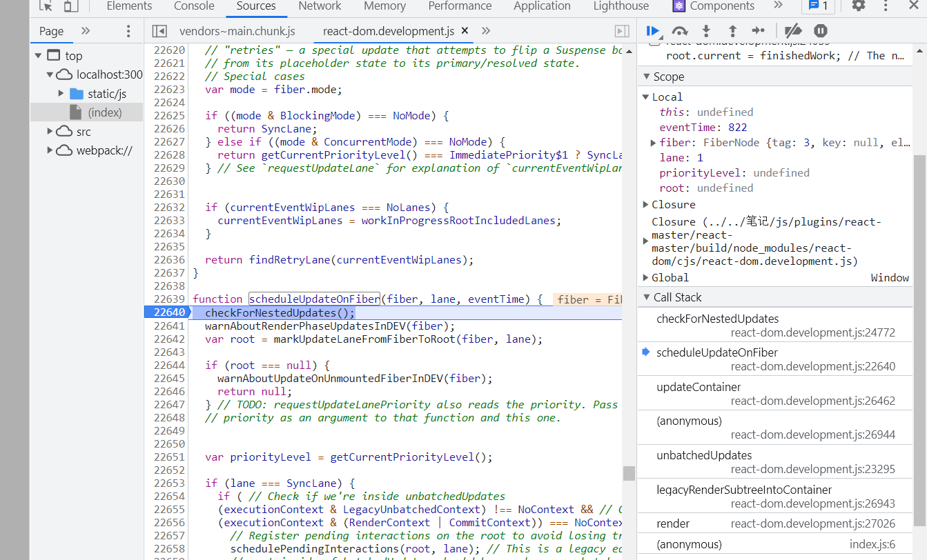Expand the fiber FiberNode variable in Scope
The height and width of the screenshot is (560, 927).
(652, 143)
